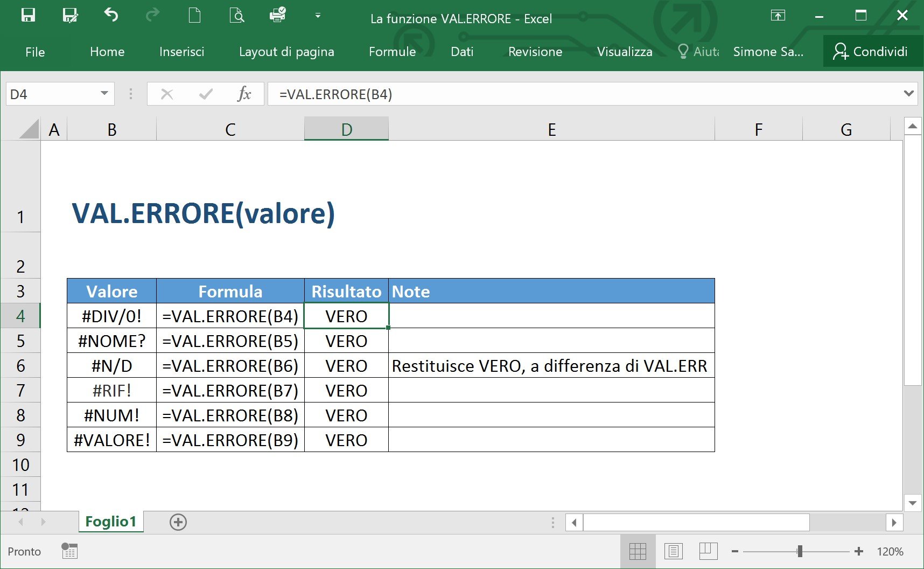Add a new sheet with plus icon
The width and height of the screenshot is (924, 569).
178,522
